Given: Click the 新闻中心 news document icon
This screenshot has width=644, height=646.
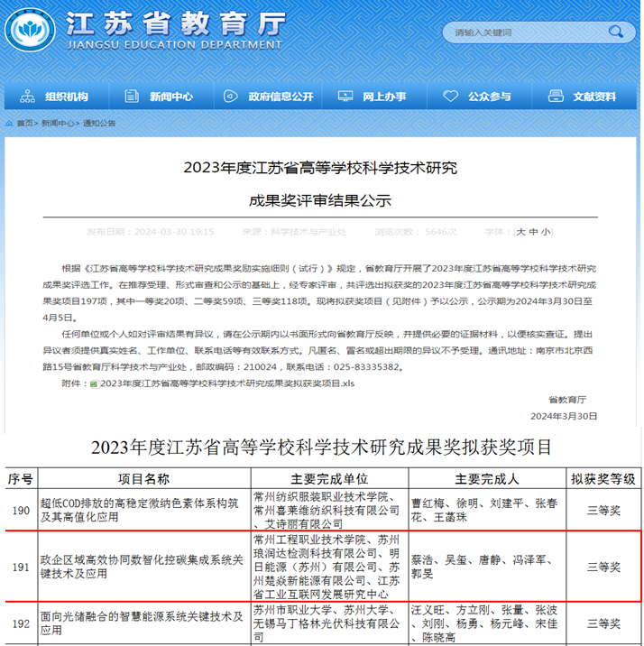Looking at the screenshot, I should click(x=132, y=97).
